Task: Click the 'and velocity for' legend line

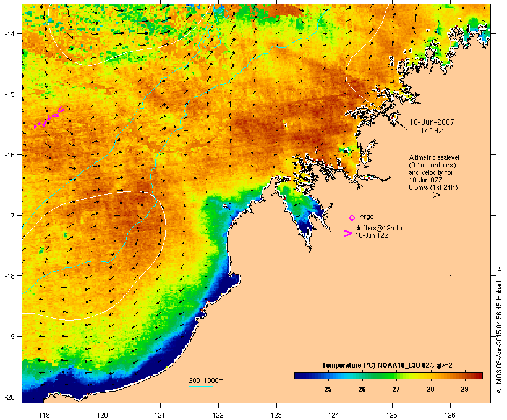Action: (x=431, y=172)
